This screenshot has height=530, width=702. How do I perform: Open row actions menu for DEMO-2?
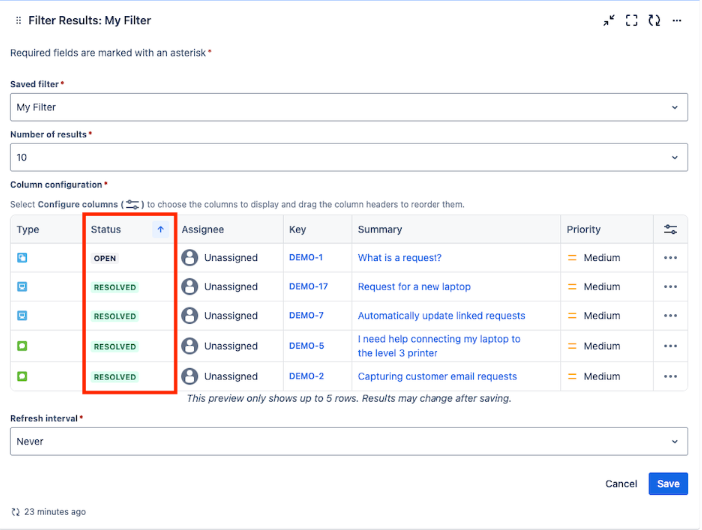pos(670,376)
